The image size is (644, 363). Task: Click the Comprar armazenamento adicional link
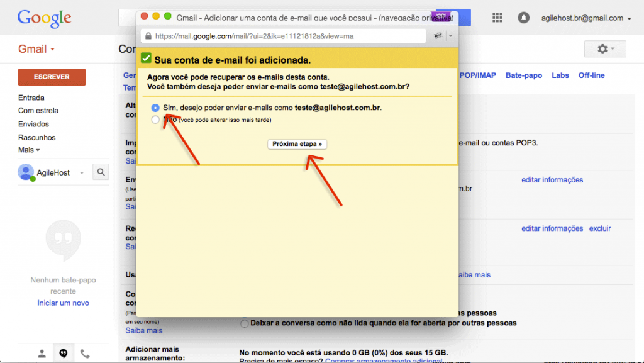384,360
